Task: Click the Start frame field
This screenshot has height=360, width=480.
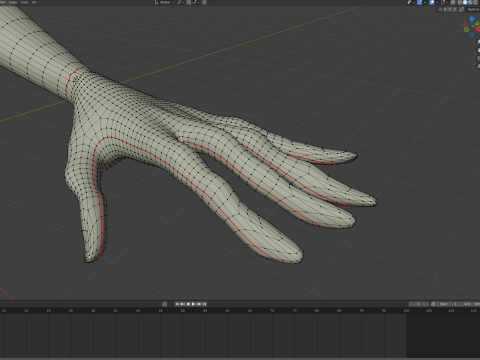Action: tap(448, 304)
